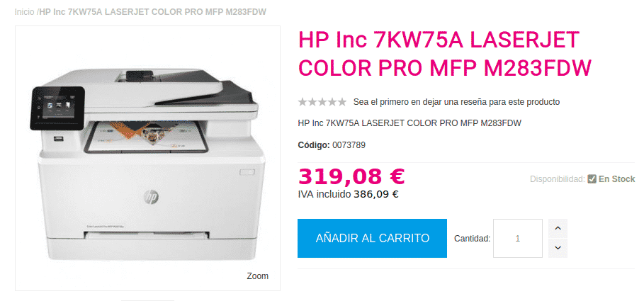Click the second rating star

312,102
